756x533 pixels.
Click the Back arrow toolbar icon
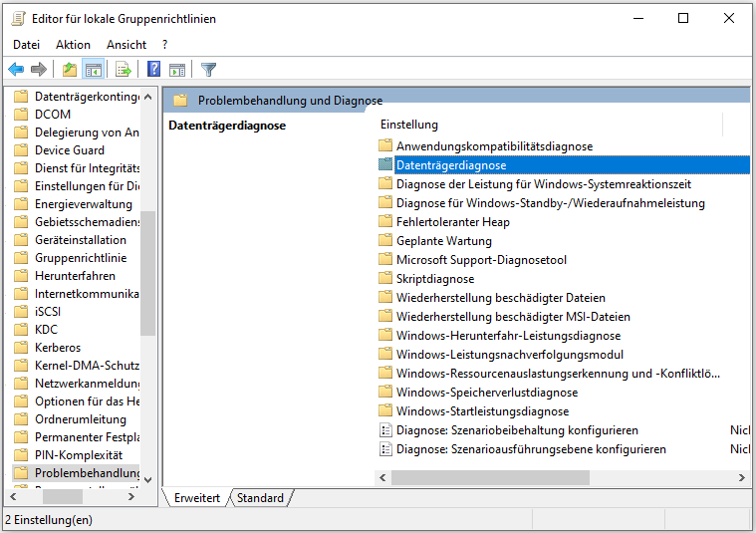[16, 70]
